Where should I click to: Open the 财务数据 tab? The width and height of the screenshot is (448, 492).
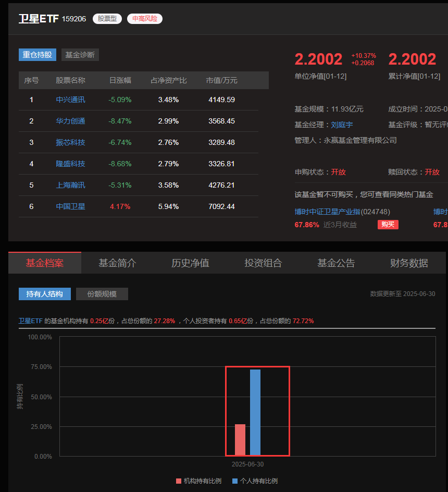point(409,263)
